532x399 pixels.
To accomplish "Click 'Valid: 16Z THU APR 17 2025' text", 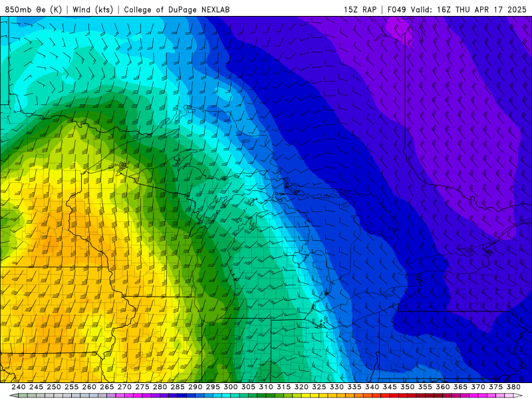I will (469, 9).
